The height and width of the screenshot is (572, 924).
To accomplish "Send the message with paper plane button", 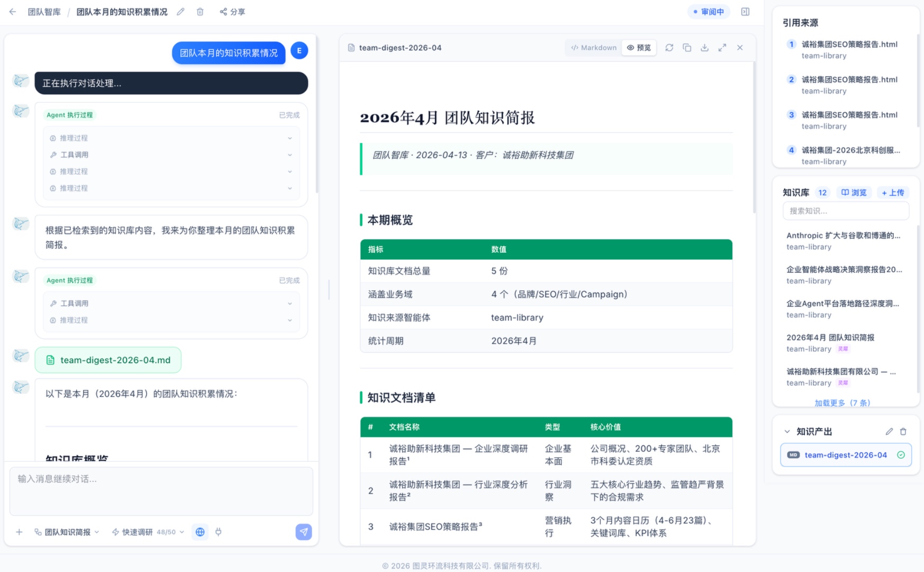I will [304, 532].
